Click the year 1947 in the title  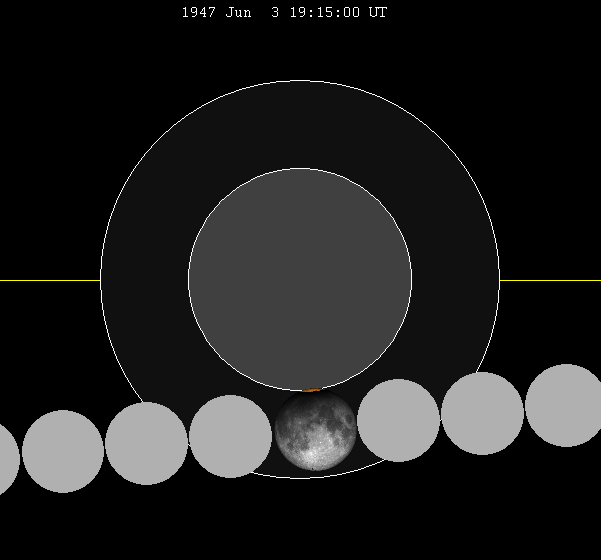click(x=198, y=13)
